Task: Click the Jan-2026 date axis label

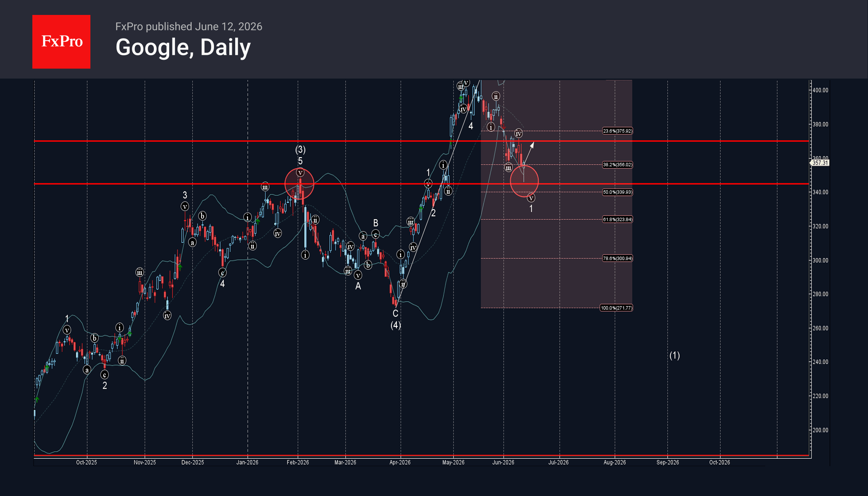Action: coord(247,462)
